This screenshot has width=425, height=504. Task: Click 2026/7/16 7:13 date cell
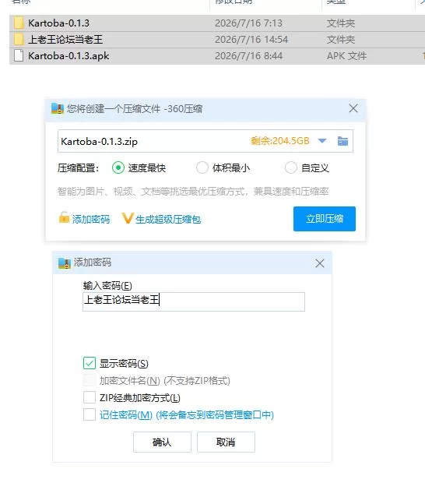click(x=248, y=23)
